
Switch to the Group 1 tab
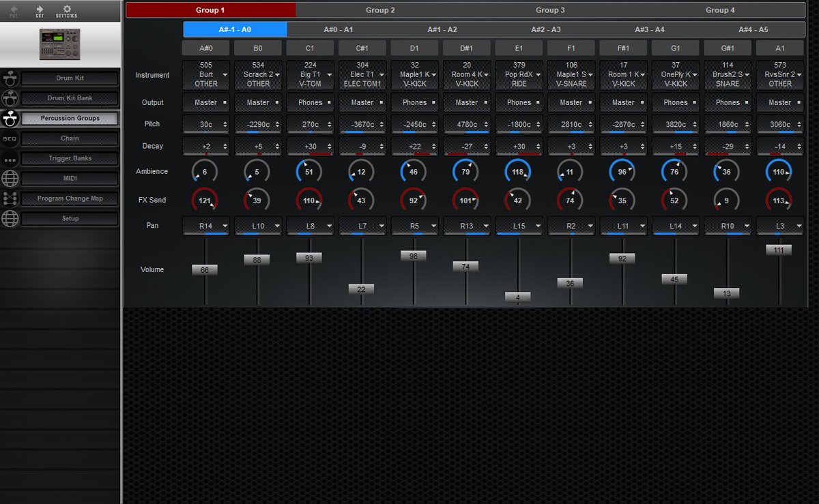211,10
